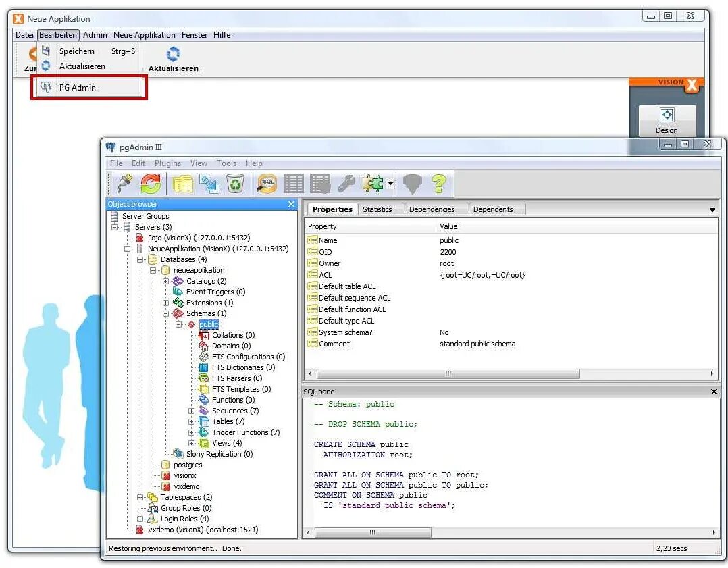Screen dimensions: 728x568
Task: Expand the Tables (7) node
Action: click(x=191, y=421)
